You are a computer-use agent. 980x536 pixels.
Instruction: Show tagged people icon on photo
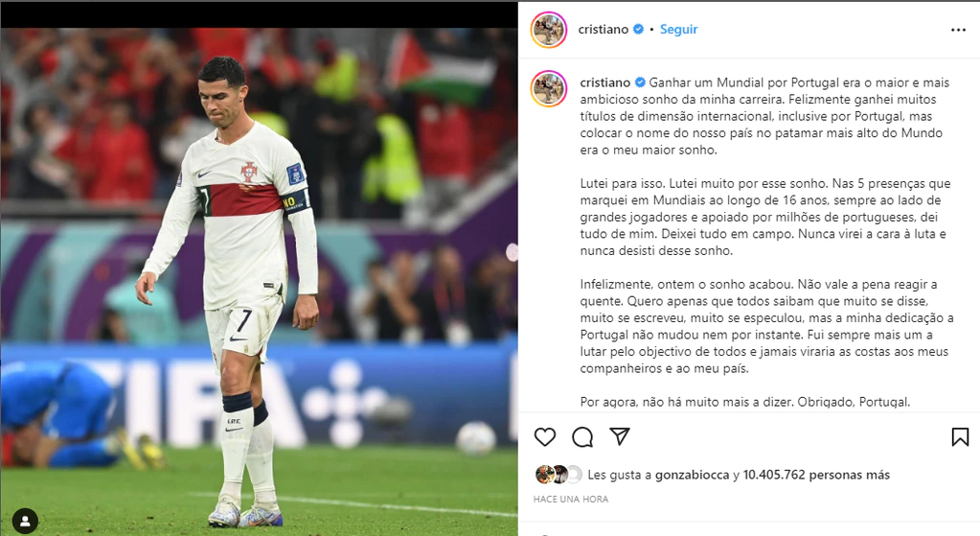click(x=25, y=521)
